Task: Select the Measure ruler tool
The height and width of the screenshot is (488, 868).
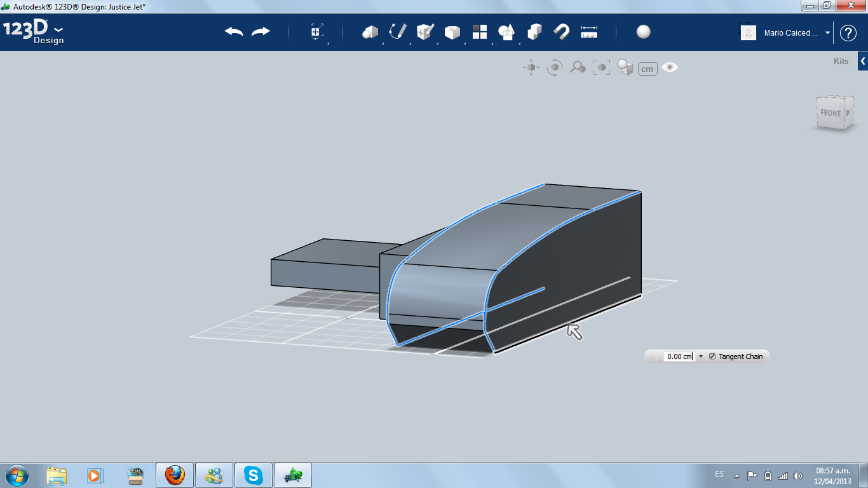Action: point(589,32)
